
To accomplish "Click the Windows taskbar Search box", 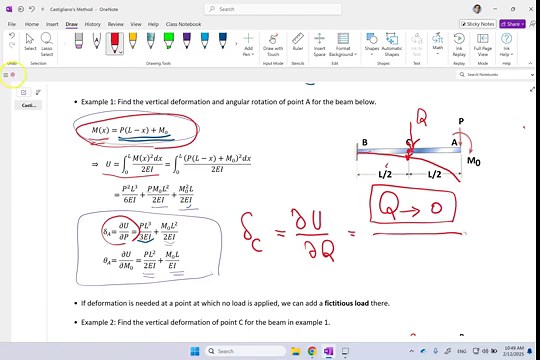I will pos(245,351).
